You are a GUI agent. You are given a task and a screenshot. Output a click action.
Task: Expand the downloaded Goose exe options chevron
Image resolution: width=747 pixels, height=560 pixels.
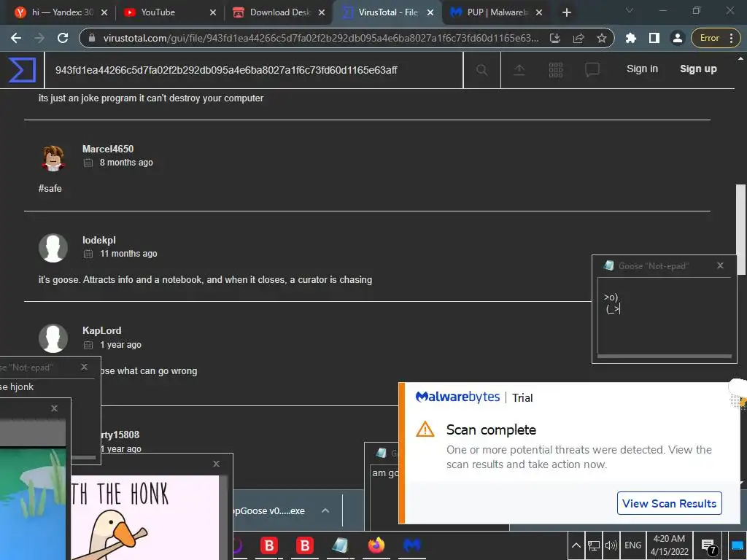(x=325, y=511)
